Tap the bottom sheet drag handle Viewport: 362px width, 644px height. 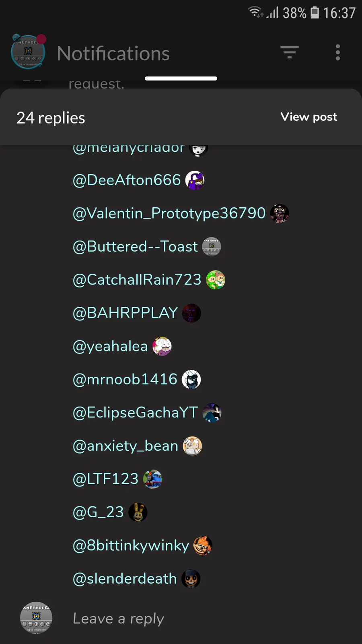[x=181, y=78]
